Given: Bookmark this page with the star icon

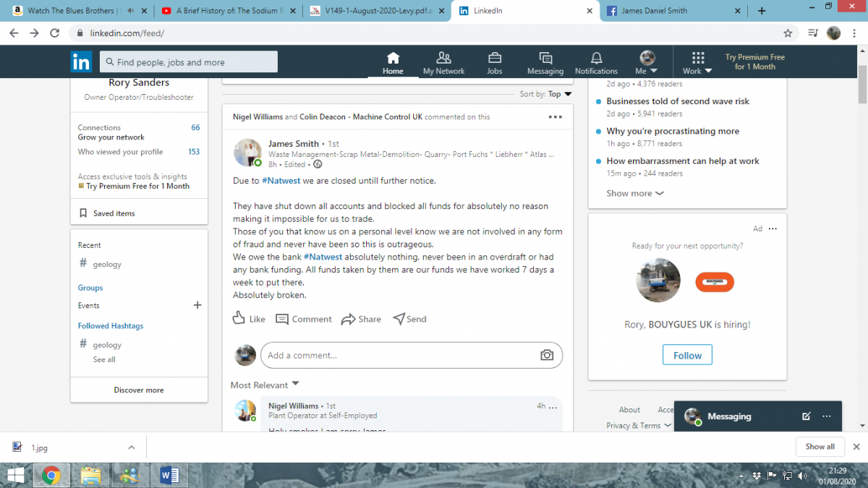Looking at the screenshot, I should [x=788, y=33].
